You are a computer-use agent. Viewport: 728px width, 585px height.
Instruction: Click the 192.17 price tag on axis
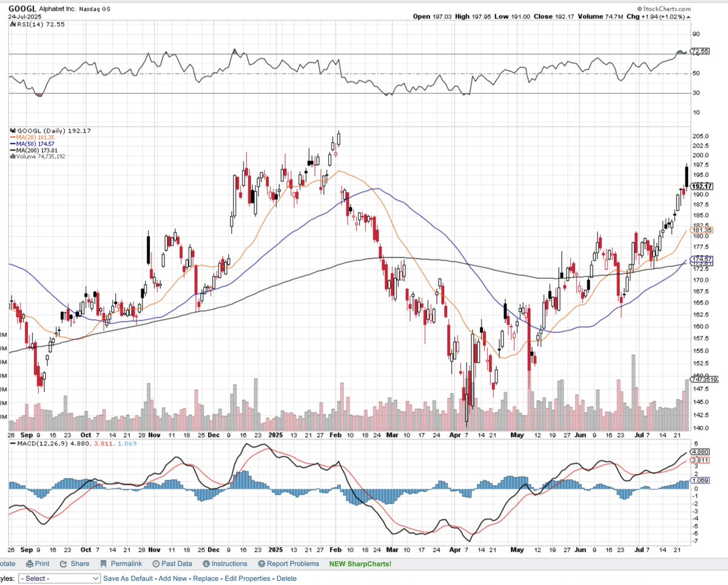(x=701, y=186)
